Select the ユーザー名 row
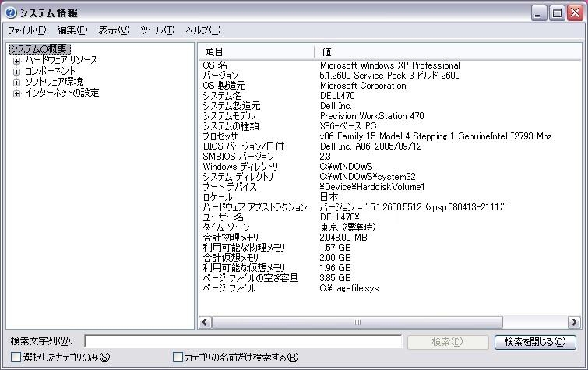The width and height of the screenshot is (588, 370). click(x=390, y=217)
